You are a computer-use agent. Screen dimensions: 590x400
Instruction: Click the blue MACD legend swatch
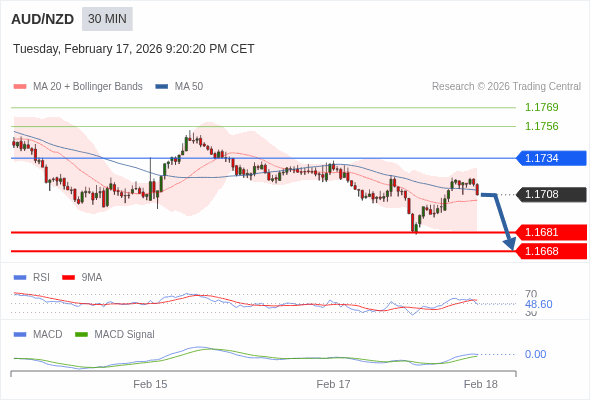tap(20, 335)
